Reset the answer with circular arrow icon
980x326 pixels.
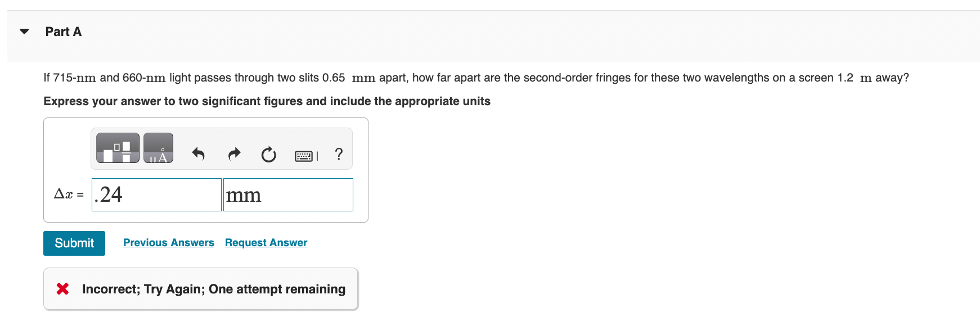(x=269, y=154)
